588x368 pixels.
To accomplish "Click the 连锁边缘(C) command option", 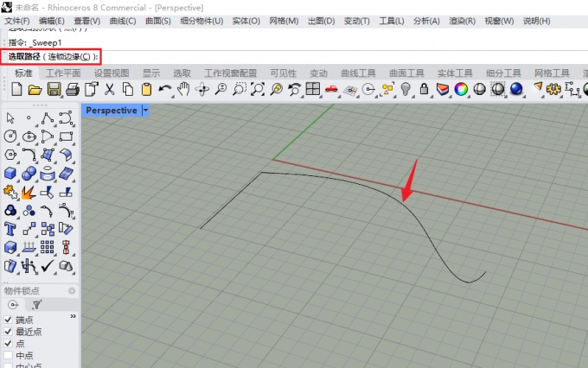I will [69, 57].
